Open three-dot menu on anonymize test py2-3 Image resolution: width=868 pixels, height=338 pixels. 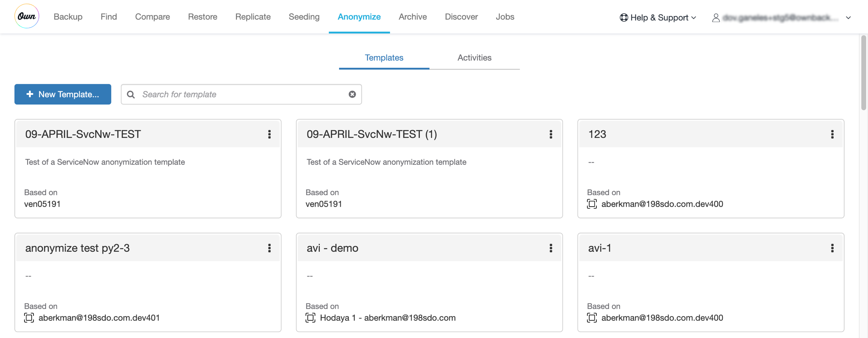[269, 248]
